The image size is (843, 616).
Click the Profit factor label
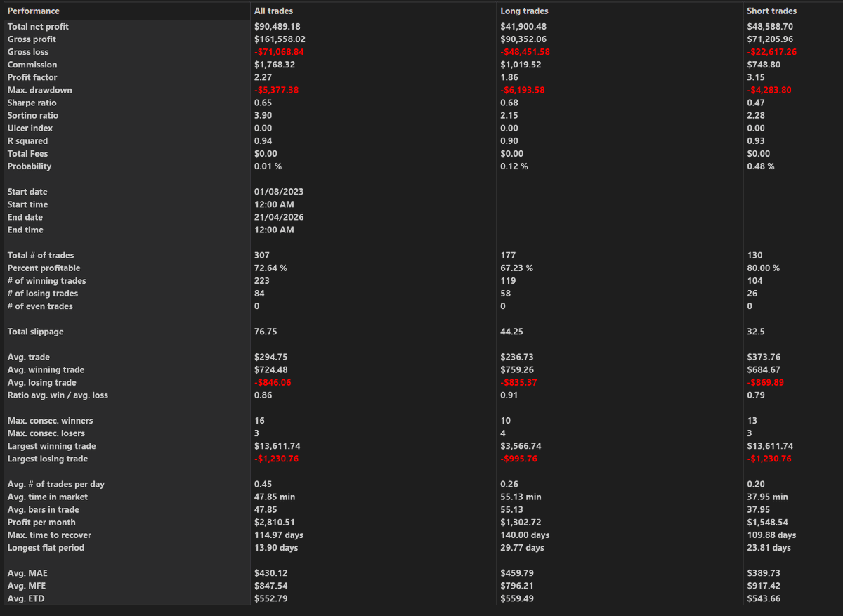tap(32, 77)
